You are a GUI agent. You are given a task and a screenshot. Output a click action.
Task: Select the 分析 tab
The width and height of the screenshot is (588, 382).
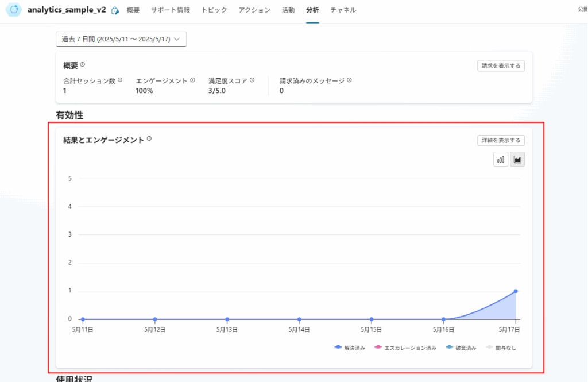(312, 10)
